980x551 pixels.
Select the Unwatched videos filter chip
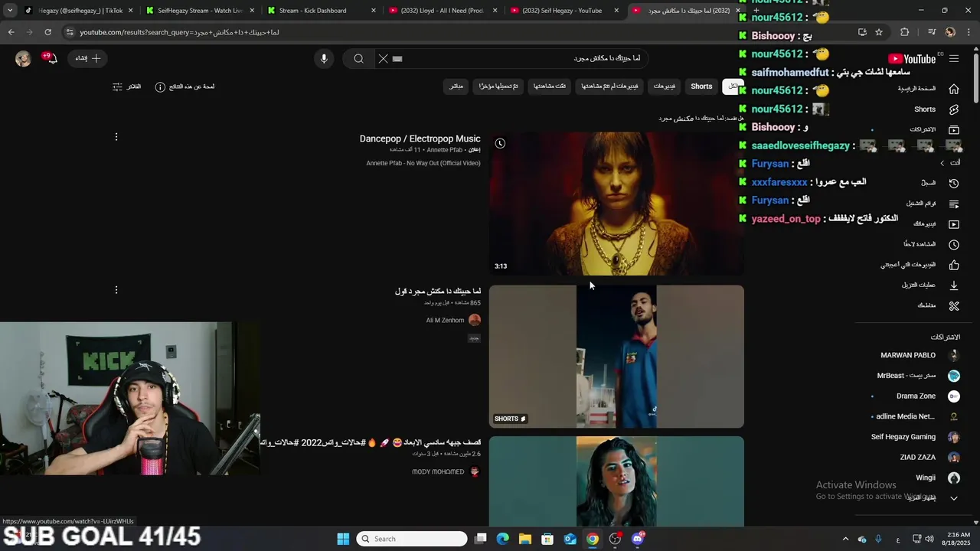[609, 86]
